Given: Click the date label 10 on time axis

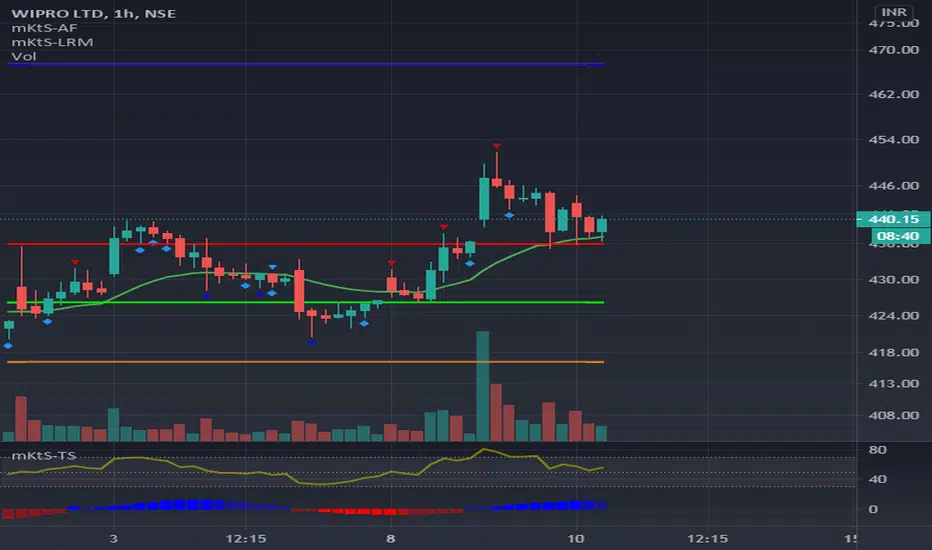Looking at the screenshot, I should click(575, 539).
